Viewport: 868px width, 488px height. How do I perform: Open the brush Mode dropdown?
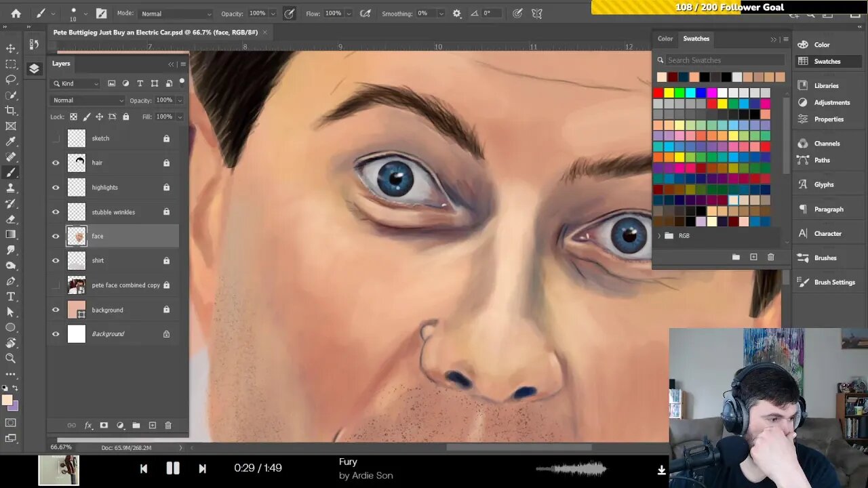coord(176,14)
